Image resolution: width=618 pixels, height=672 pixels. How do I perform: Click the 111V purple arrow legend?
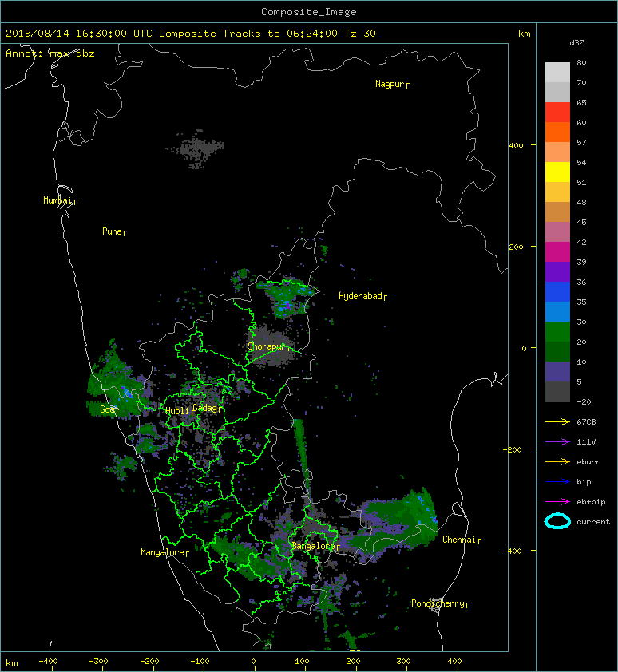click(557, 442)
